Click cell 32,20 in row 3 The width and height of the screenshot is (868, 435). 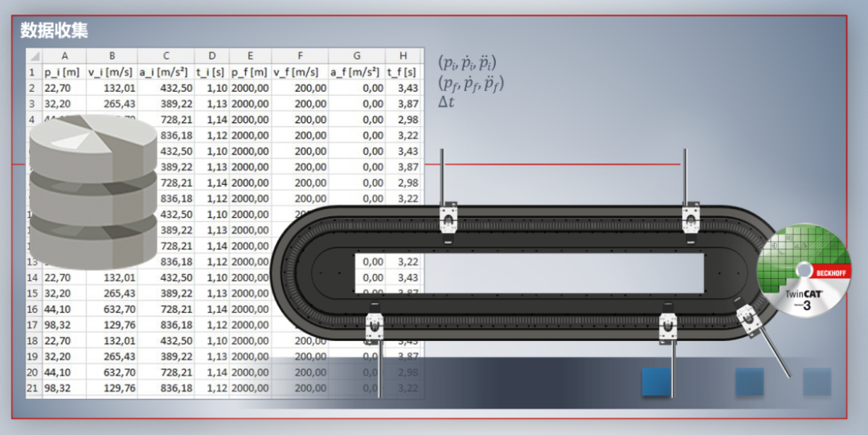click(64, 104)
